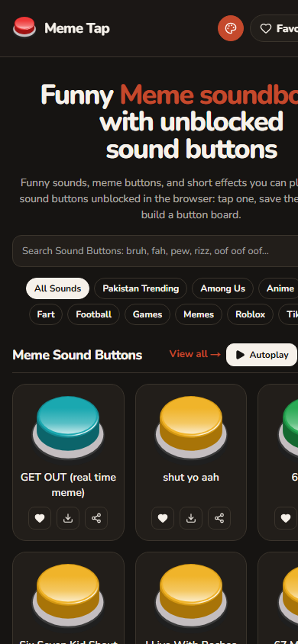
Task: Choose the Roblox category chip
Action: [x=250, y=314]
